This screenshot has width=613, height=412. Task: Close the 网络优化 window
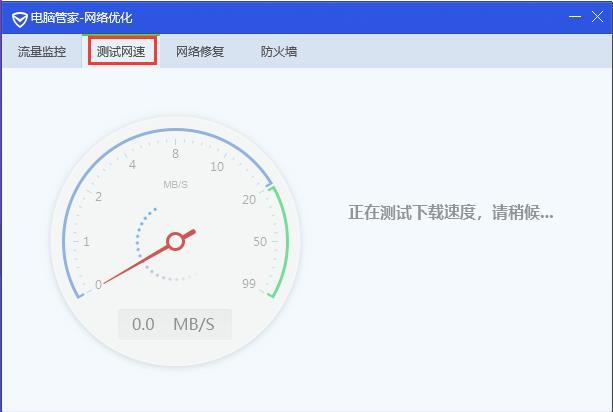coord(597,17)
